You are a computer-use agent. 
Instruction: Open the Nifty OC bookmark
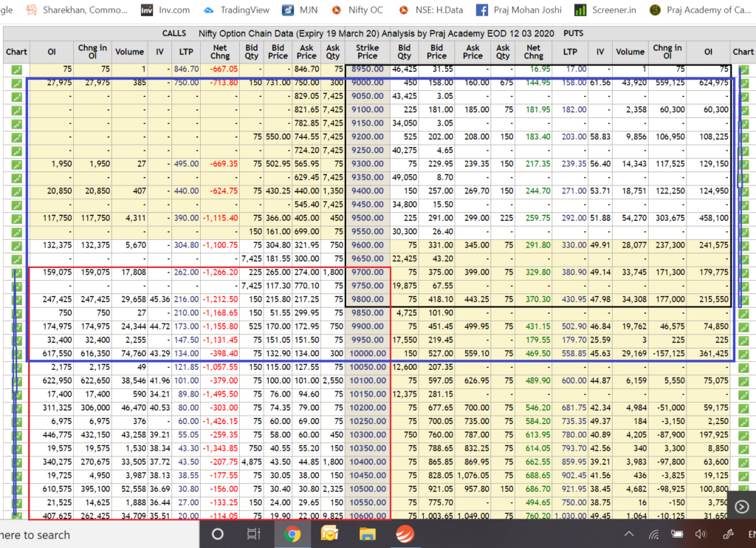(x=357, y=10)
